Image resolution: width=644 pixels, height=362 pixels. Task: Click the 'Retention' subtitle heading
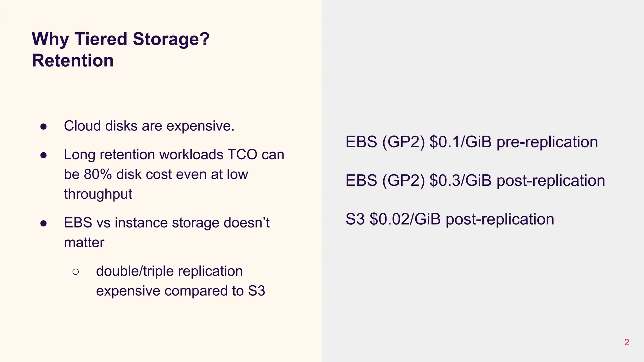click(x=73, y=60)
